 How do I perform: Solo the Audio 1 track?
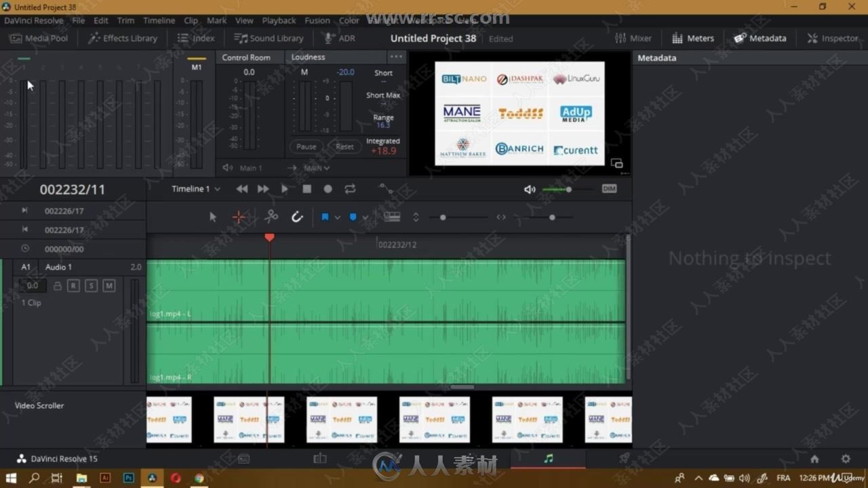[x=91, y=286]
